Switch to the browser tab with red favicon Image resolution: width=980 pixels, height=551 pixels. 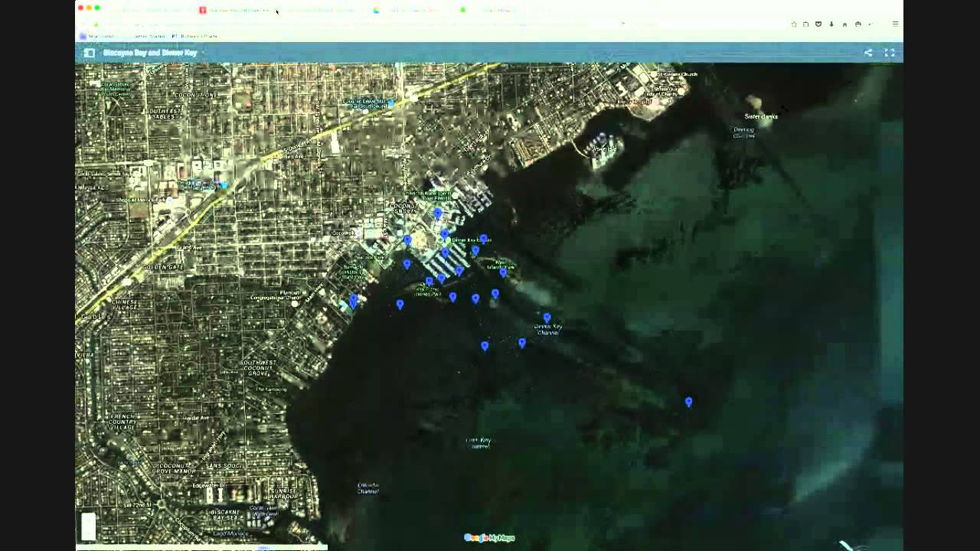pos(203,10)
